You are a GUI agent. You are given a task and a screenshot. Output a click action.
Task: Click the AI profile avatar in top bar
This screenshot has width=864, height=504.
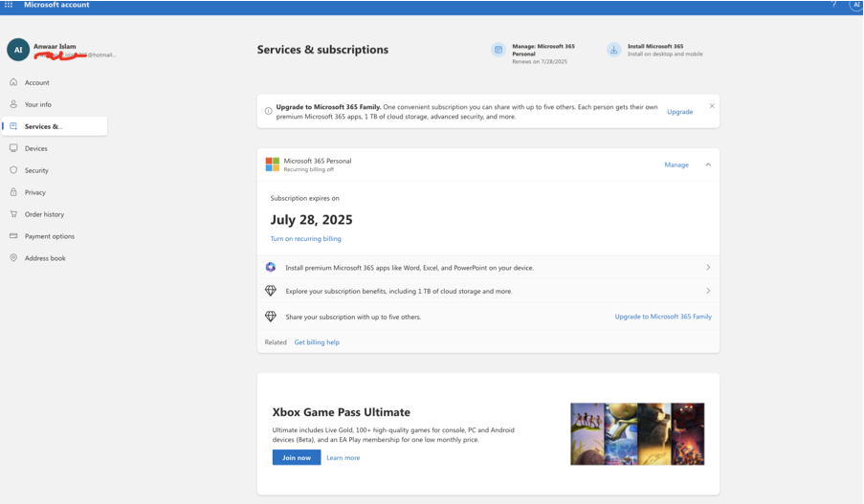(855, 5)
